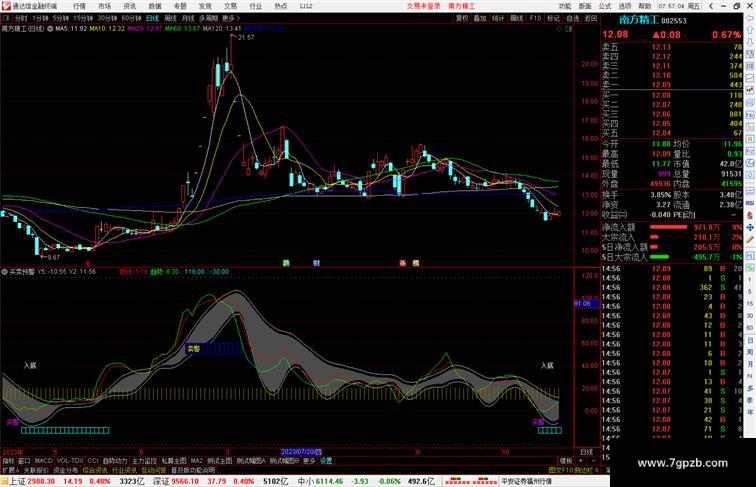Screen dimensions: 756x487
Task: Expand the 更多 periods dropdown
Action: 230,18
